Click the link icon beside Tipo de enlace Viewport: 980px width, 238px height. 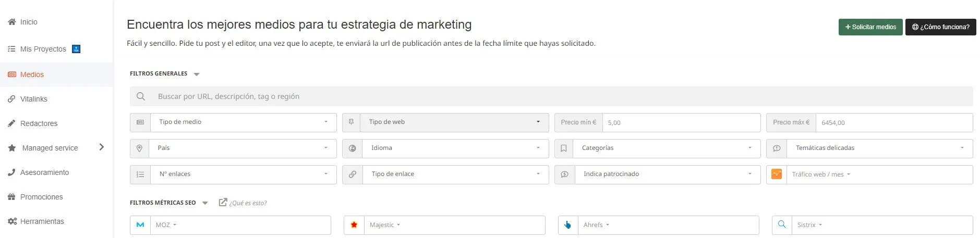(x=353, y=174)
